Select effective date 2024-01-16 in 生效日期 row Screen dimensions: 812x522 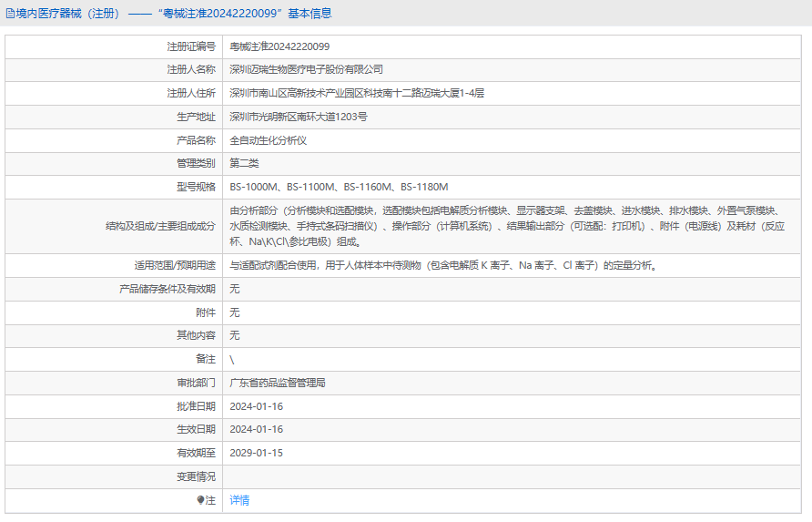(257, 429)
